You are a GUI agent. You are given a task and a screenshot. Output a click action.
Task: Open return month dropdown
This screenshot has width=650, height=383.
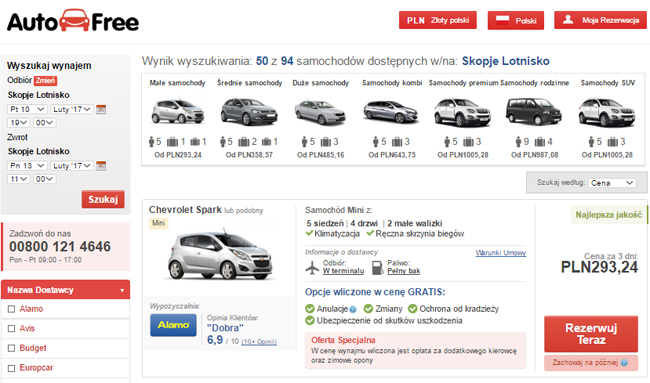[x=72, y=166]
